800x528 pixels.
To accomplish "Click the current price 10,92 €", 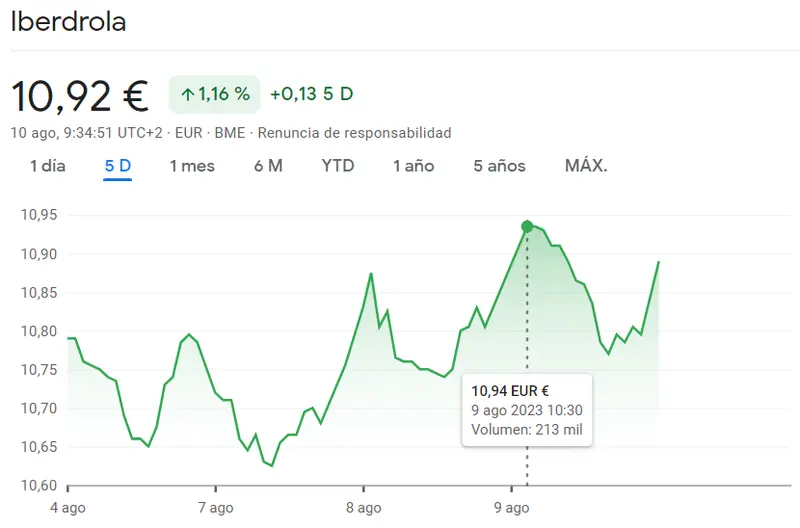I will point(80,96).
